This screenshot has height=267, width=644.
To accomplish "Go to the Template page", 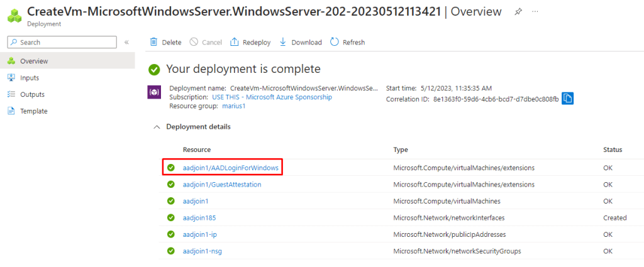I will (x=33, y=111).
